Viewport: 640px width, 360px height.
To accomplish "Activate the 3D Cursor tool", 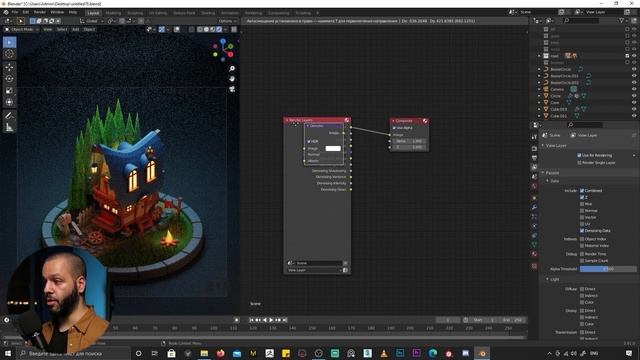I will [x=9, y=54].
